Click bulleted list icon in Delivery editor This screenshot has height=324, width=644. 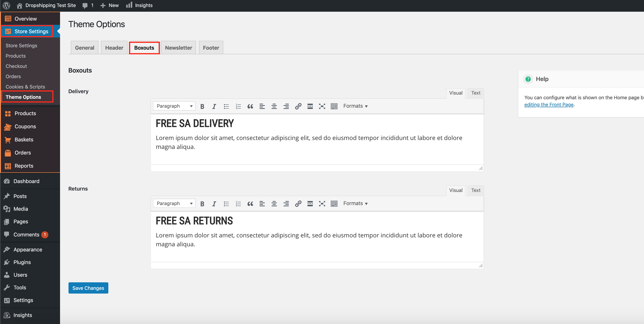pyautogui.click(x=226, y=106)
